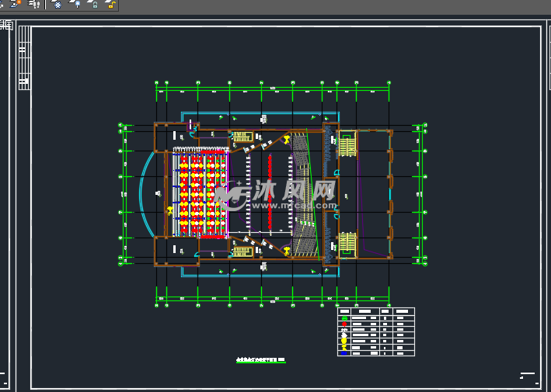Screen dimensions: 551x392
Task: Click the yellow staircase in lower right room
Action: coord(347,242)
